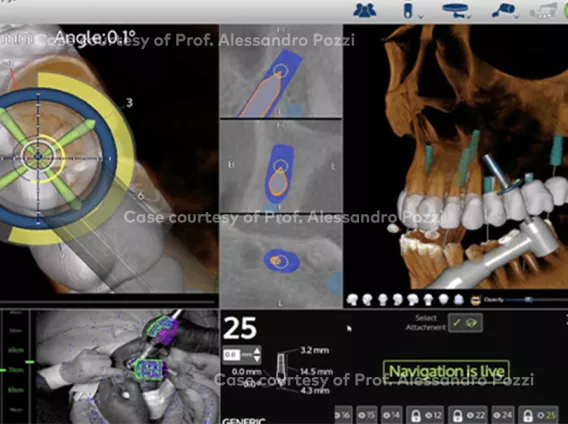Viewport: 568px width, 424px height.
Task: Click the 4.3 mm implant diameter value
Action: 315,390
